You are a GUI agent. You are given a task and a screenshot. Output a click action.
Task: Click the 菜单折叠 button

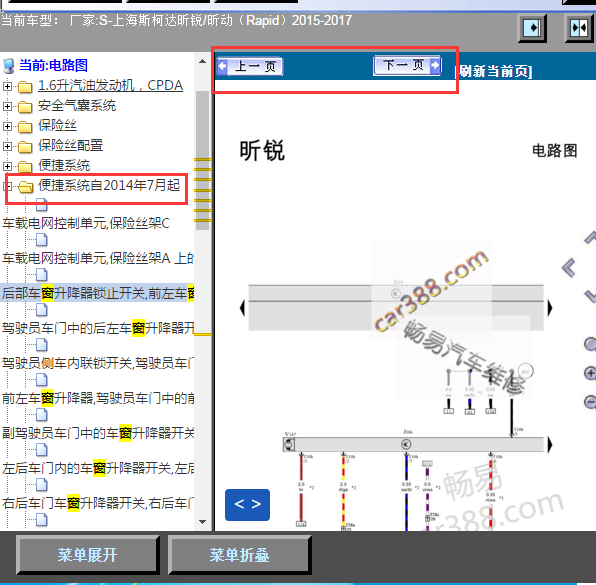point(239,555)
